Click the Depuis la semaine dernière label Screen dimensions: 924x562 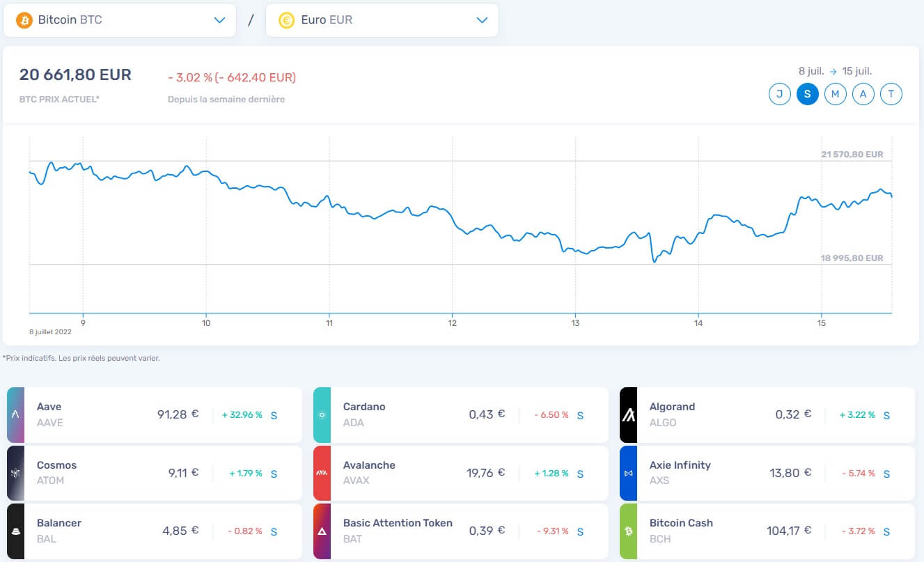[x=226, y=100]
